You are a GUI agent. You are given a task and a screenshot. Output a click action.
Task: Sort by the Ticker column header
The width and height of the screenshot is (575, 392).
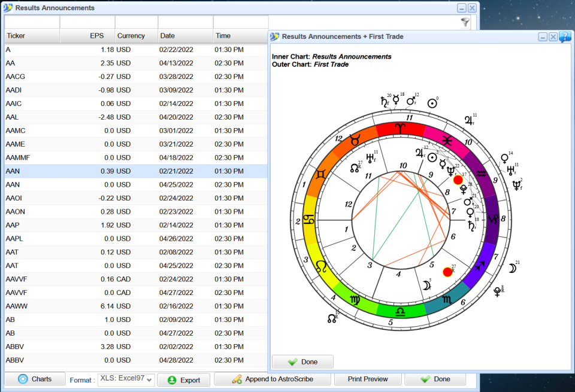(32, 35)
